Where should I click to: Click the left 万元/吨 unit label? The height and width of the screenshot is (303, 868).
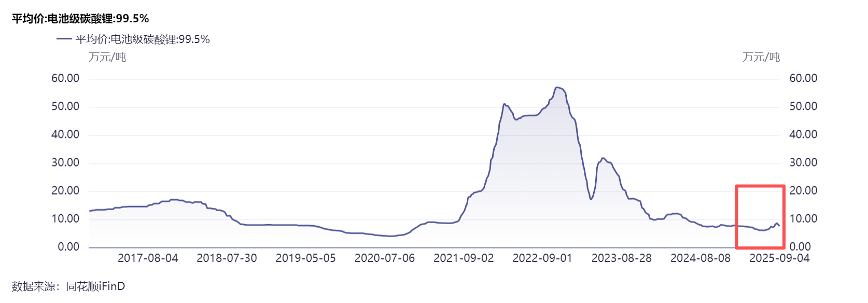click(x=107, y=57)
